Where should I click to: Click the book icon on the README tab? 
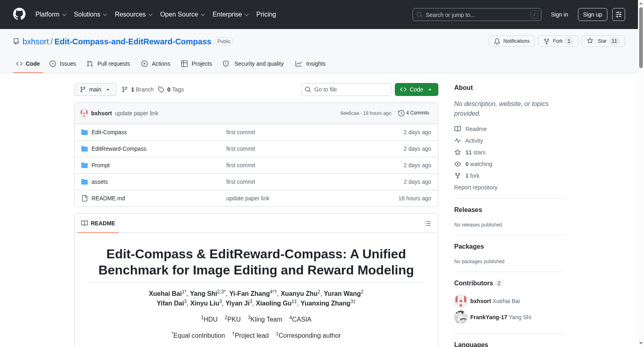click(85, 223)
